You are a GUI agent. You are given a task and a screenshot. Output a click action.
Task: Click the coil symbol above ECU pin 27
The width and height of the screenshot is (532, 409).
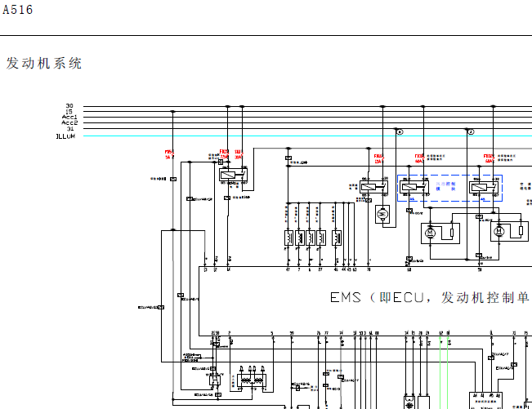[x=321, y=238]
